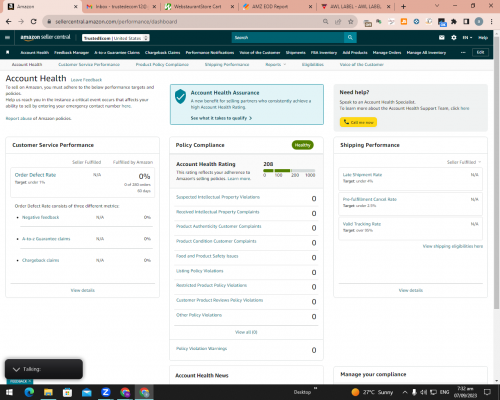Image resolution: width=500 pixels, height=400 pixels.
Task: Open Suspected Intellectual Property Violations link
Action: coord(218,197)
